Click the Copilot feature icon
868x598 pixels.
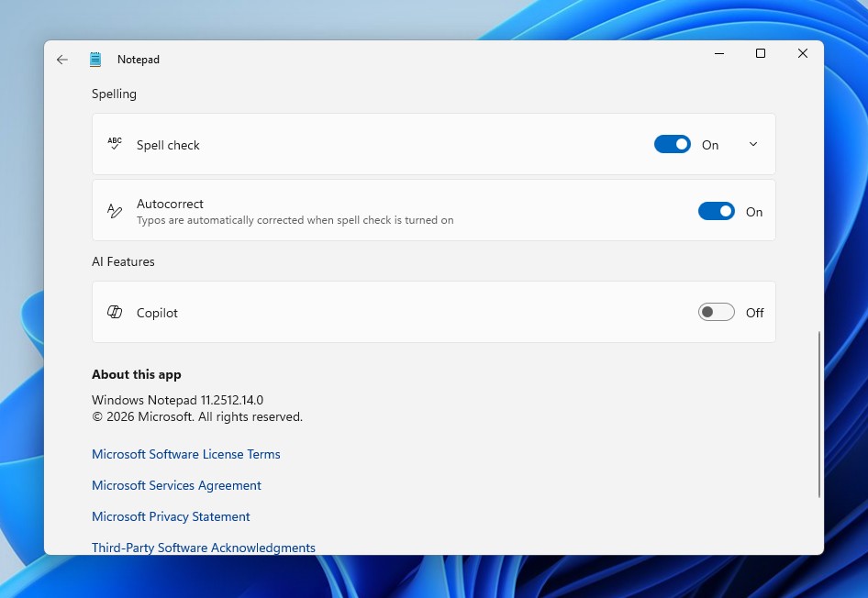(x=115, y=312)
